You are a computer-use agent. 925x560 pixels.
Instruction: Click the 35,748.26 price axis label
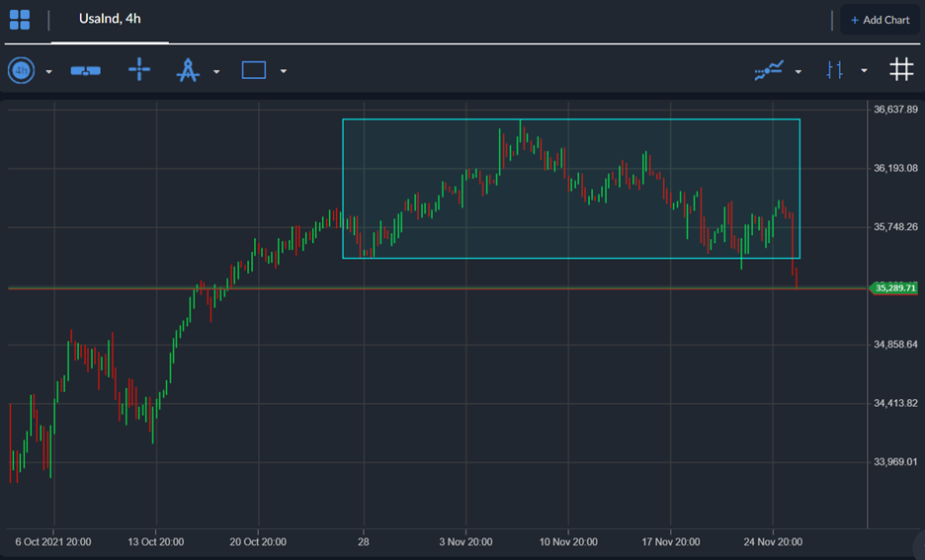click(x=895, y=227)
